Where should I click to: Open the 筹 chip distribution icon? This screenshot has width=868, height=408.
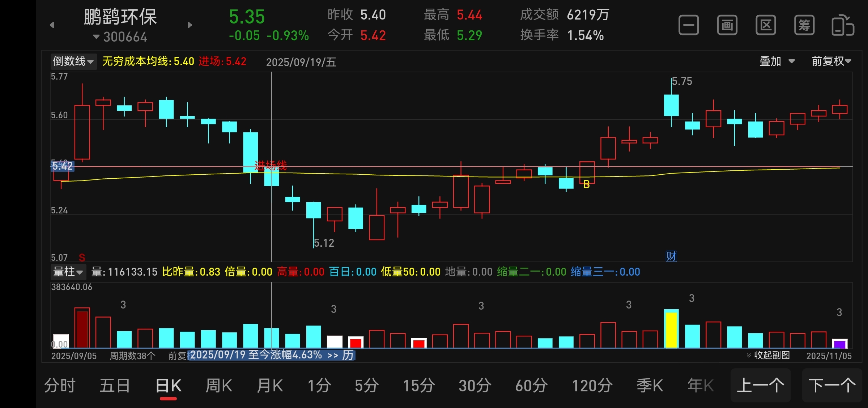[x=804, y=25]
